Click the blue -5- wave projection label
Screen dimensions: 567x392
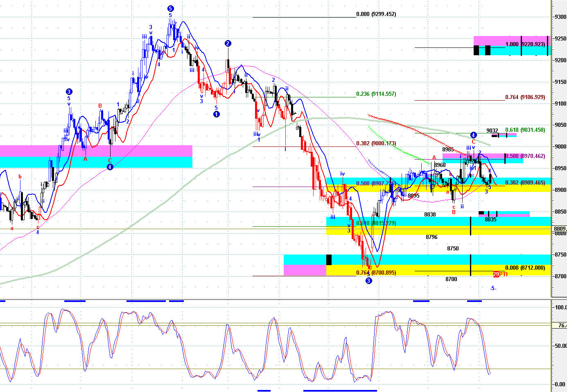pos(493,288)
